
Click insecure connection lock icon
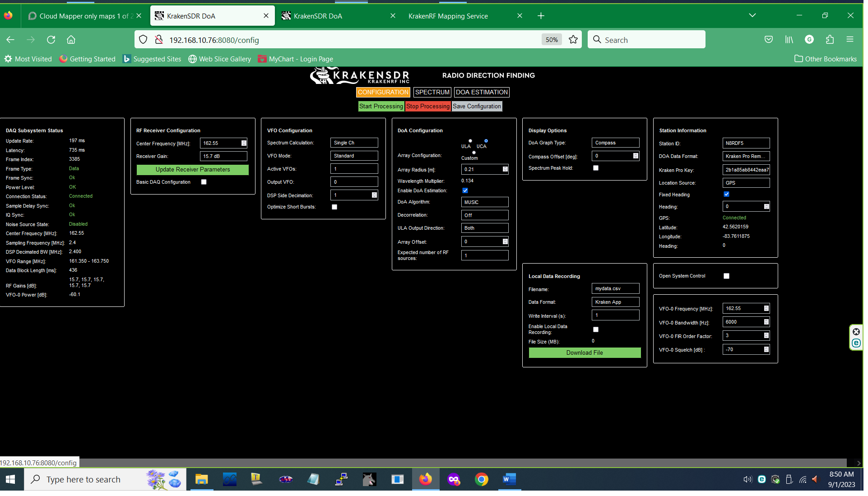click(159, 40)
